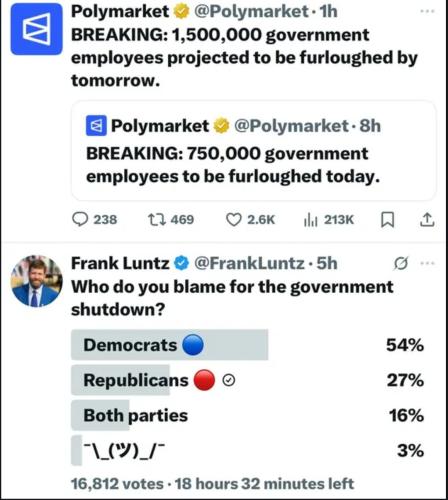
Task: Open more options on Frank Luntz tweet
Action: [x=427, y=263]
